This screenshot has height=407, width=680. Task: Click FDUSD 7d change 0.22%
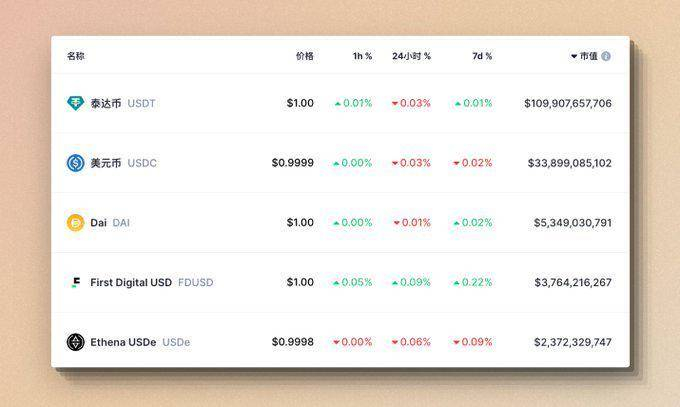pyautogui.click(x=473, y=283)
